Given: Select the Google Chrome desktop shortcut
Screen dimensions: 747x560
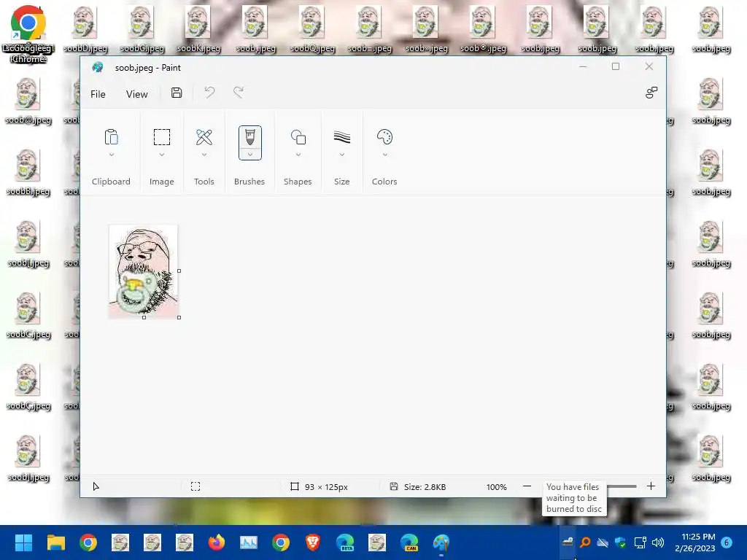Looking at the screenshot, I should (28, 34).
